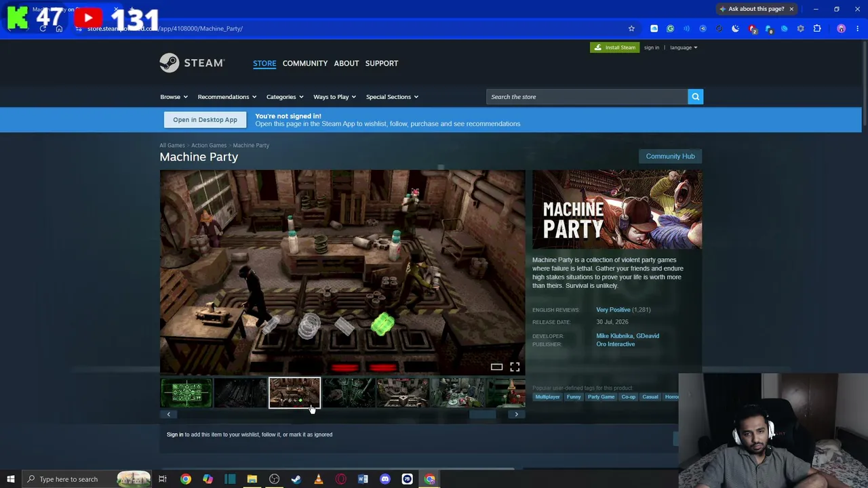The image size is (868, 488).
Task: Click the Steam logo in the header
Action: click(x=192, y=63)
